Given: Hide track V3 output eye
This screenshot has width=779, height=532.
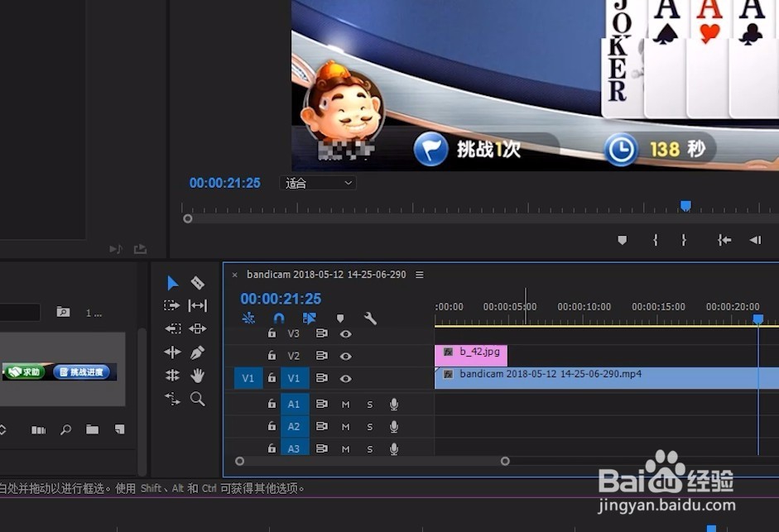Looking at the screenshot, I should (x=346, y=333).
